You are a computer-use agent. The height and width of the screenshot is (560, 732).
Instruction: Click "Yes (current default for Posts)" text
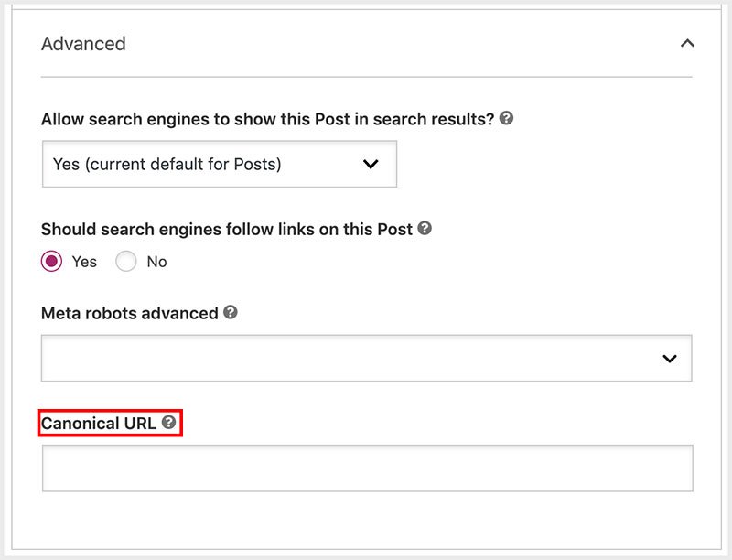pos(167,164)
